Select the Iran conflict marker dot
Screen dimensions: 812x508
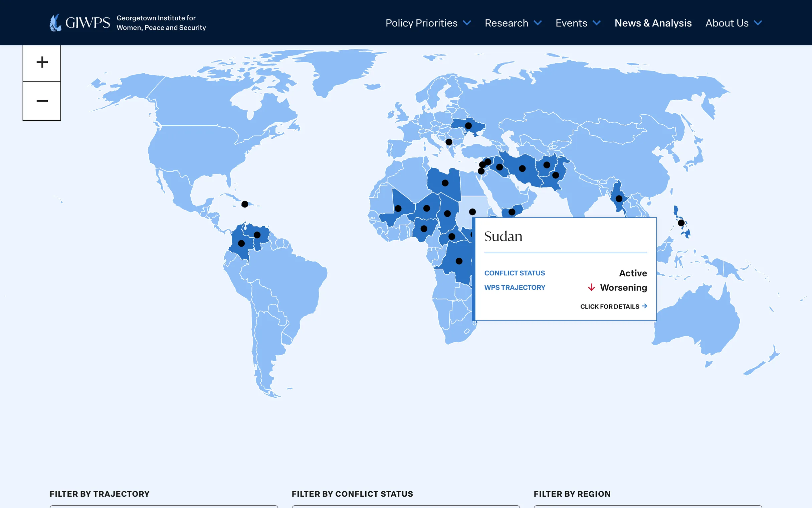[x=522, y=168]
